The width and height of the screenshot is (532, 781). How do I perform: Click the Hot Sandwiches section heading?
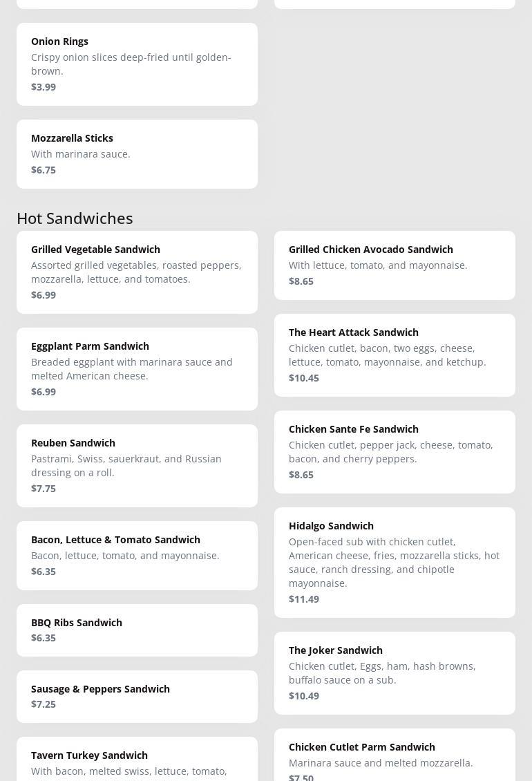pyautogui.click(x=75, y=218)
